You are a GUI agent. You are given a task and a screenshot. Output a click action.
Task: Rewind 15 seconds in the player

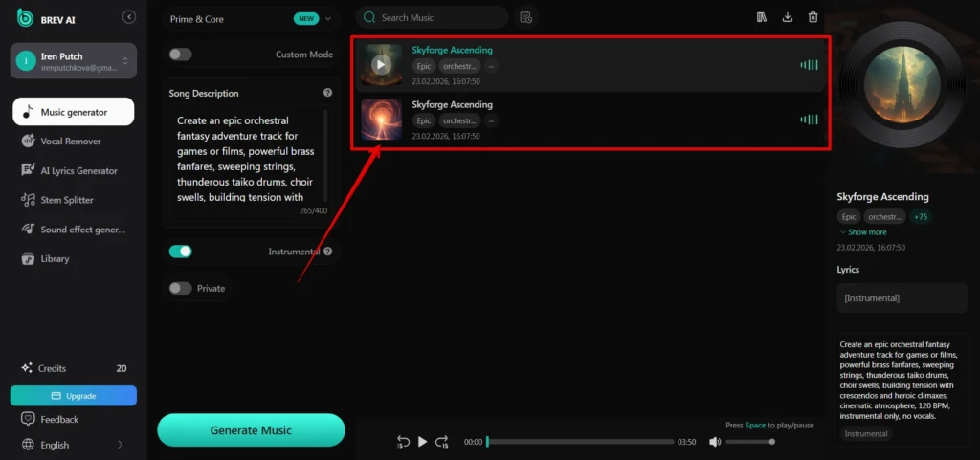point(403,442)
